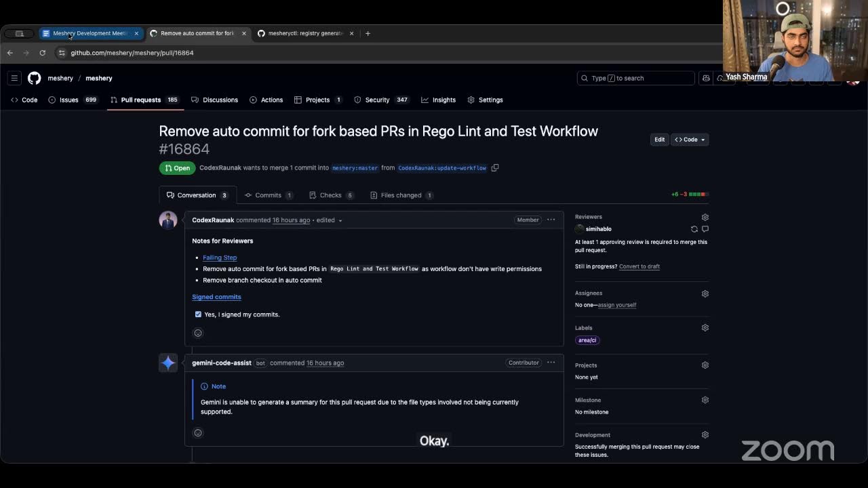Open Development settings gear

click(705, 435)
